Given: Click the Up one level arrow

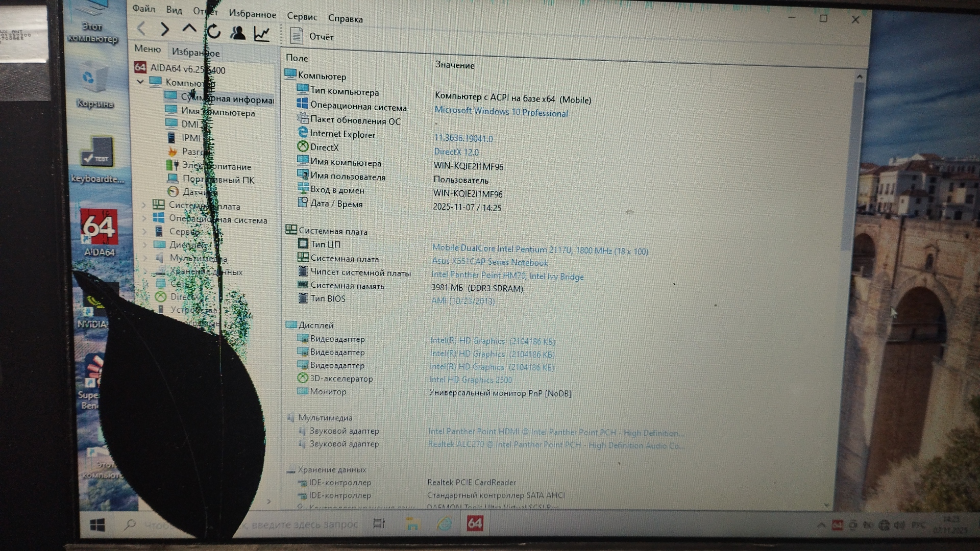Looking at the screenshot, I should tap(189, 29).
